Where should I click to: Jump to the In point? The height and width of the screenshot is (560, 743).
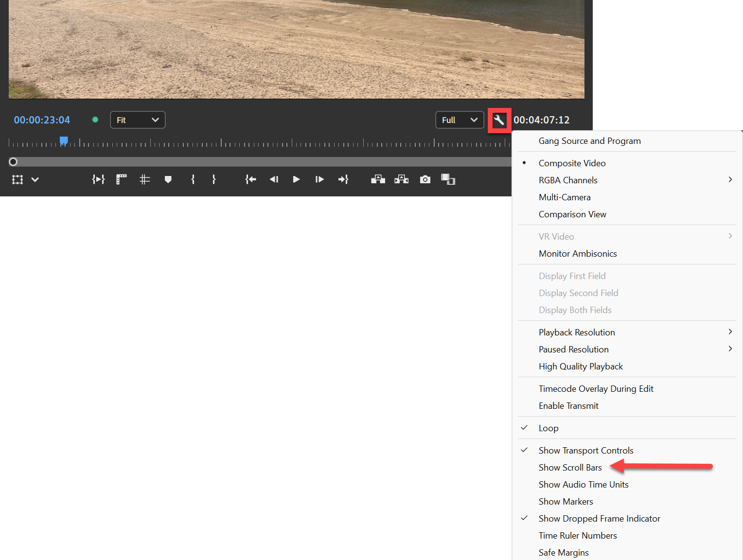(250, 179)
